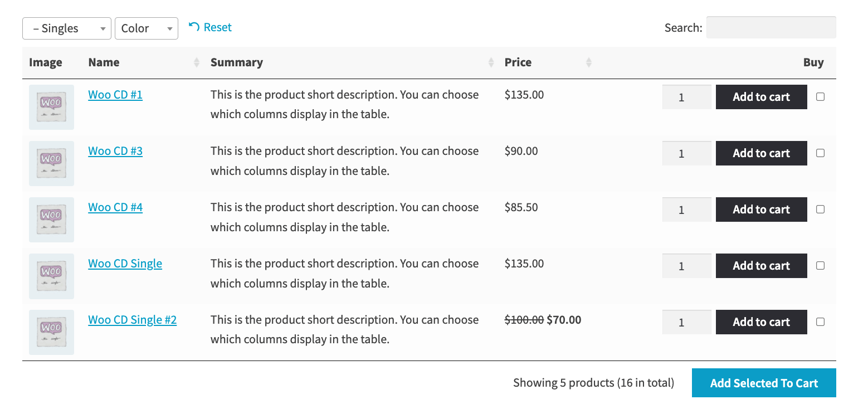
Task: Tick the Woo CD #1 buy checkbox
Action: pos(820,97)
